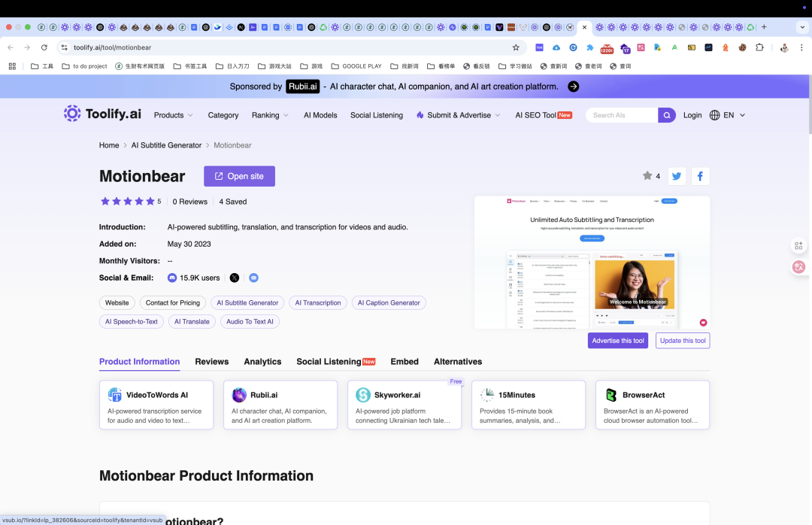Screen dimensions: 812x525
Task: Click Advertise this tool button
Action: 618,341
